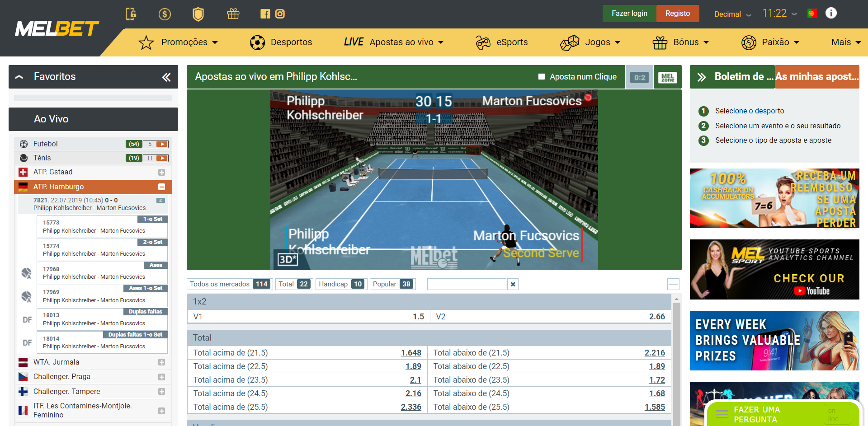Click the MELBET logo

(57, 28)
